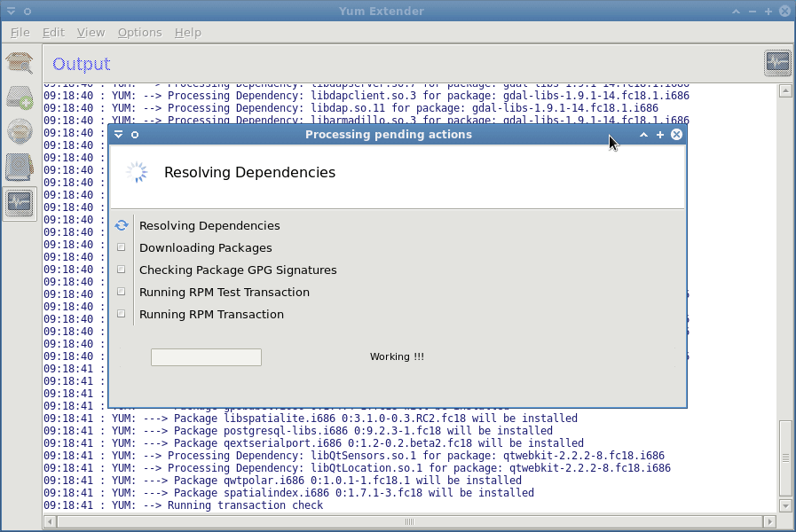This screenshot has width=796, height=532.
Task: Click the vertical scrollbar thumb
Action: pyautogui.click(x=785, y=458)
